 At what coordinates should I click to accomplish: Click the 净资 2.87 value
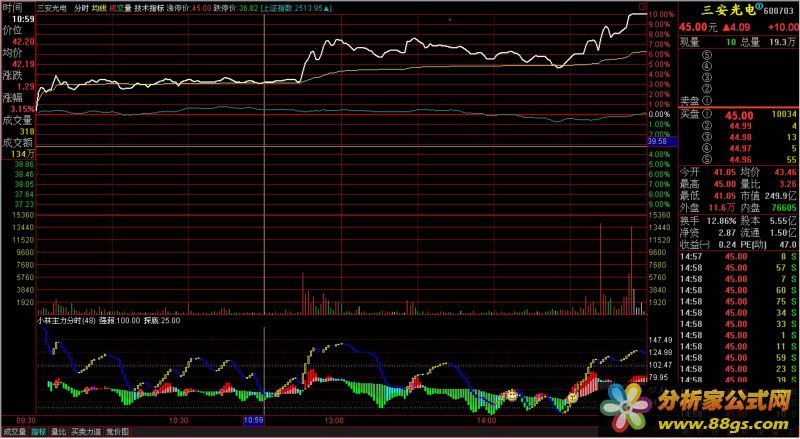pyautogui.click(x=727, y=233)
